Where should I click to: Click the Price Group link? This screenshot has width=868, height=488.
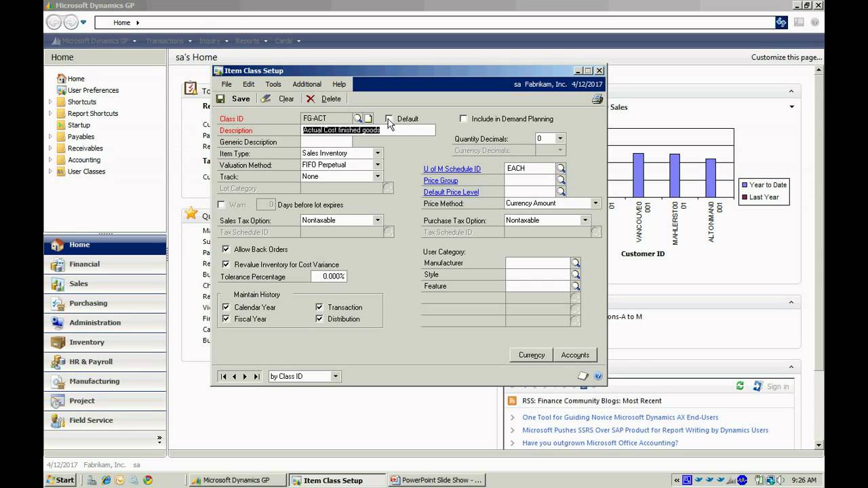pyautogui.click(x=441, y=180)
